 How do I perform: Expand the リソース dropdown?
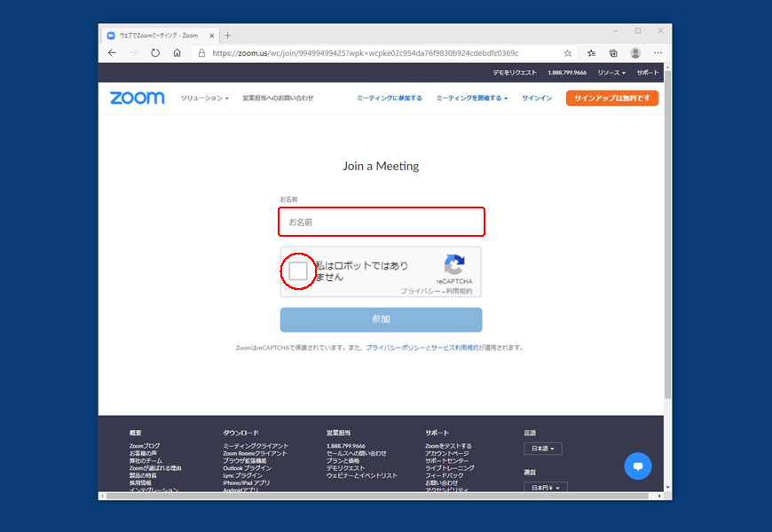[611, 73]
